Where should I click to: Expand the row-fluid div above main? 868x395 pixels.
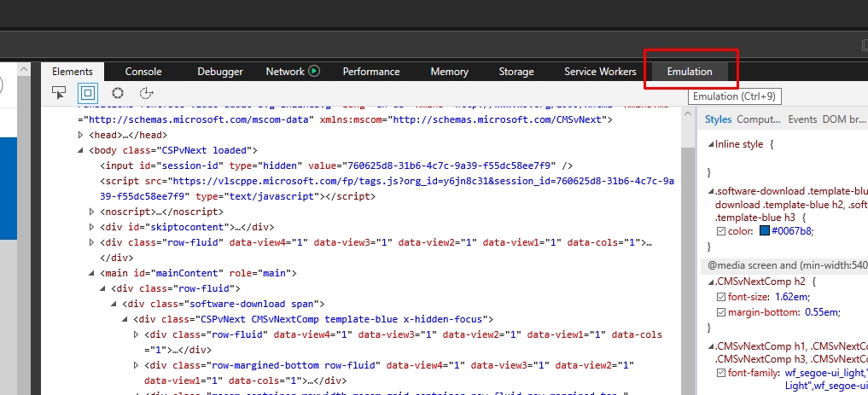[x=92, y=242]
